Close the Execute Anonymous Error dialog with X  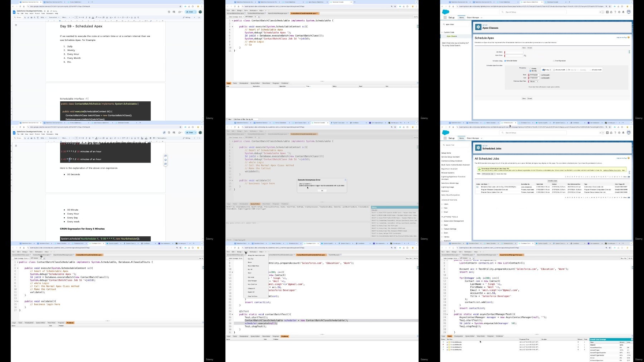(345, 180)
